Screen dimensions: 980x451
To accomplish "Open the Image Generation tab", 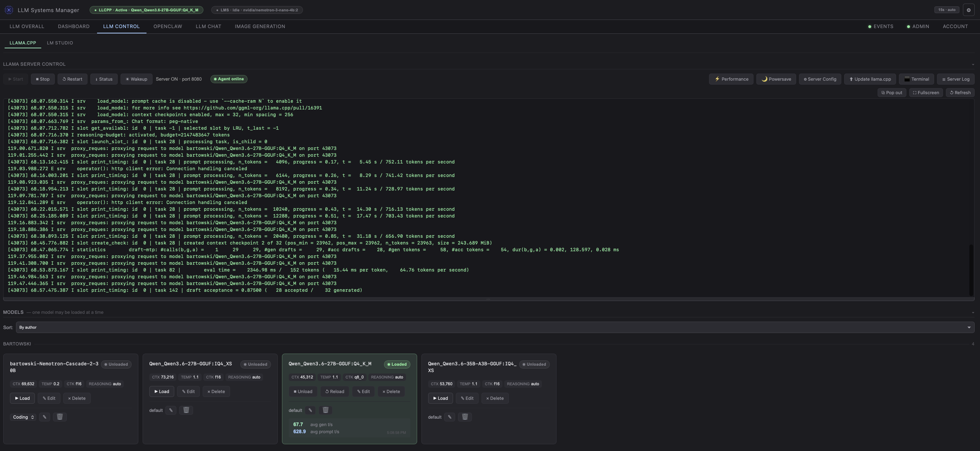I will pos(260,26).
